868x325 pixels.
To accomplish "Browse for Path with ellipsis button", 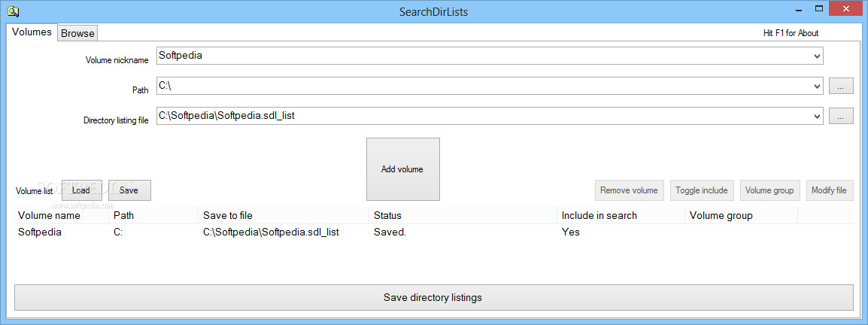I will 841,87.
